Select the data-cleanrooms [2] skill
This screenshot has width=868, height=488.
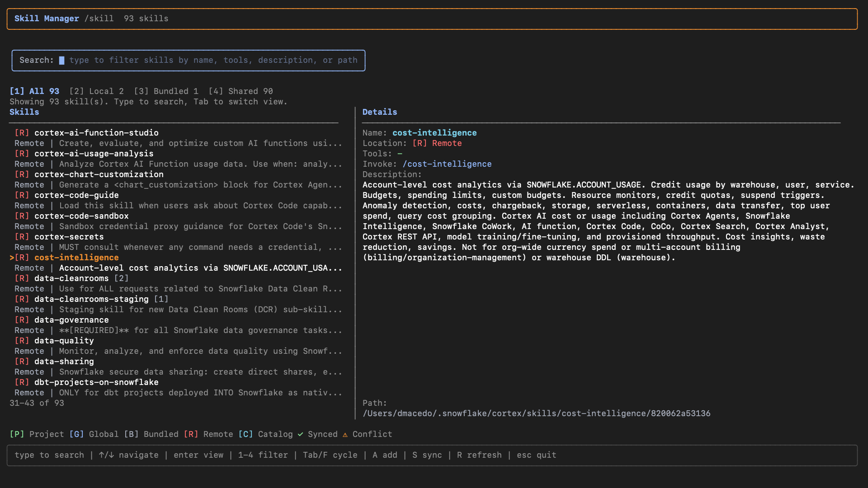81,278
